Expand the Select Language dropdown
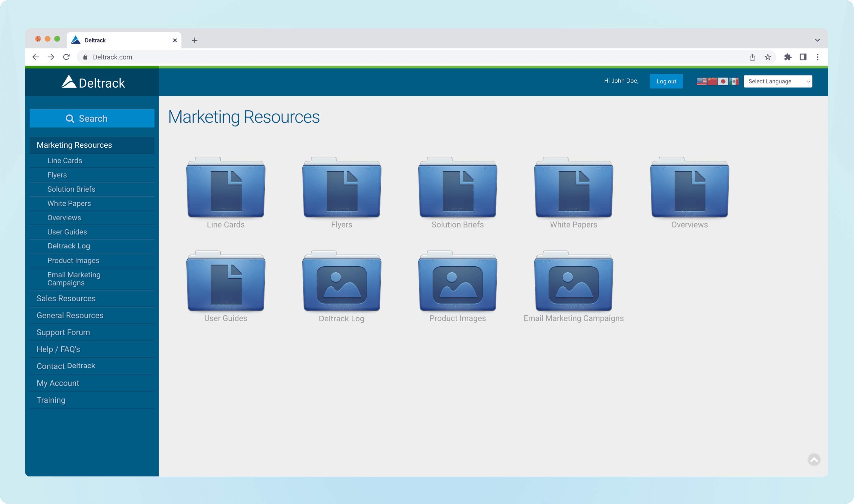The image size is (854, 504). point(777,82)
